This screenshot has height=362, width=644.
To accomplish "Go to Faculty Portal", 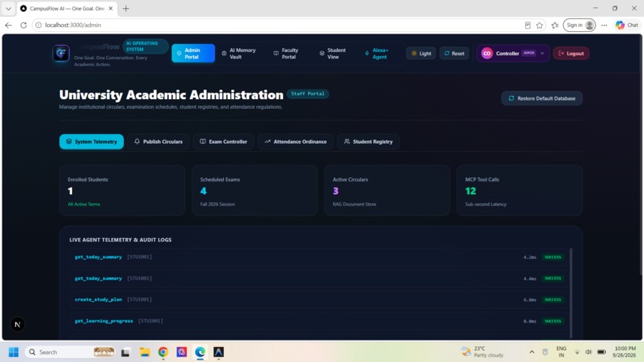I will [x=287, y=54].
